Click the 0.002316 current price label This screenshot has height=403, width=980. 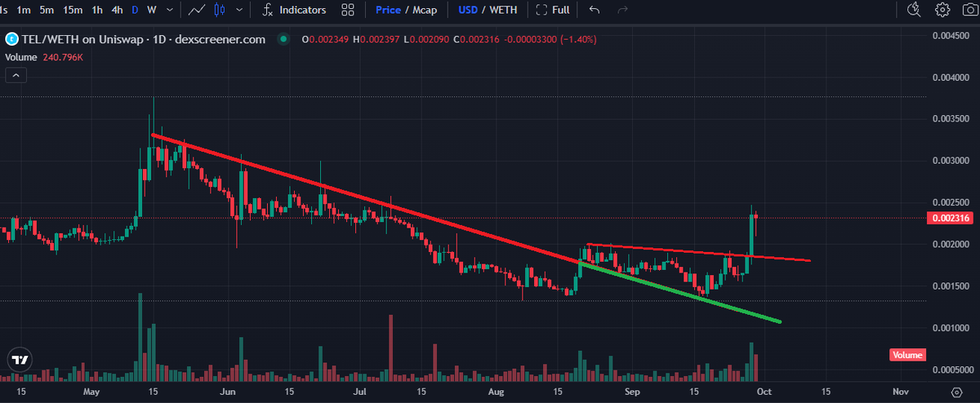[950, 218]
